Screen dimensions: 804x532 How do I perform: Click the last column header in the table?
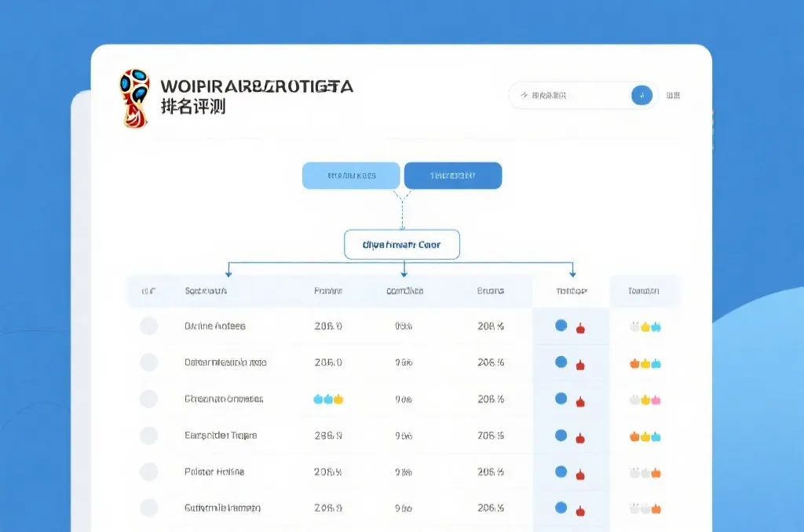click(644, 290)
